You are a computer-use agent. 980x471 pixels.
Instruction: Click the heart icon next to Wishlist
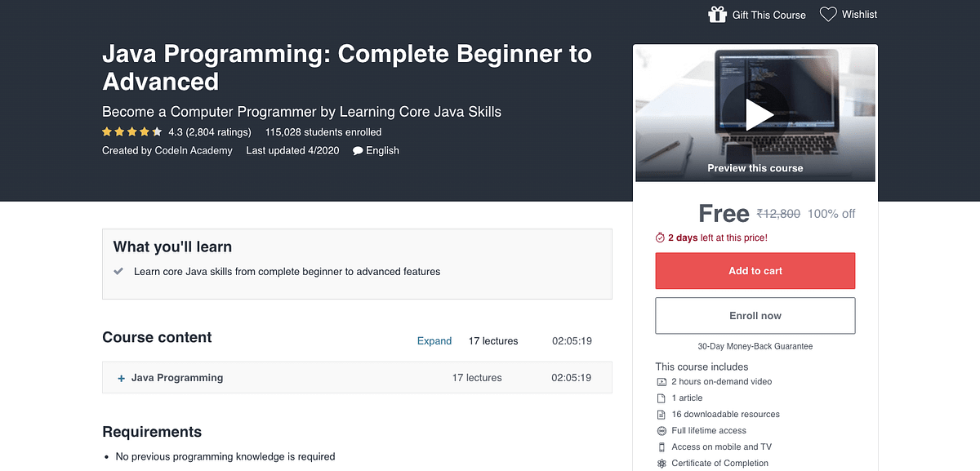[828, 14]
